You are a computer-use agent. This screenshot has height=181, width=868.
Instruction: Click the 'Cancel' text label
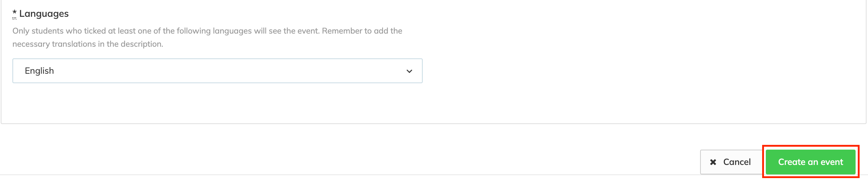pos(737,162)
